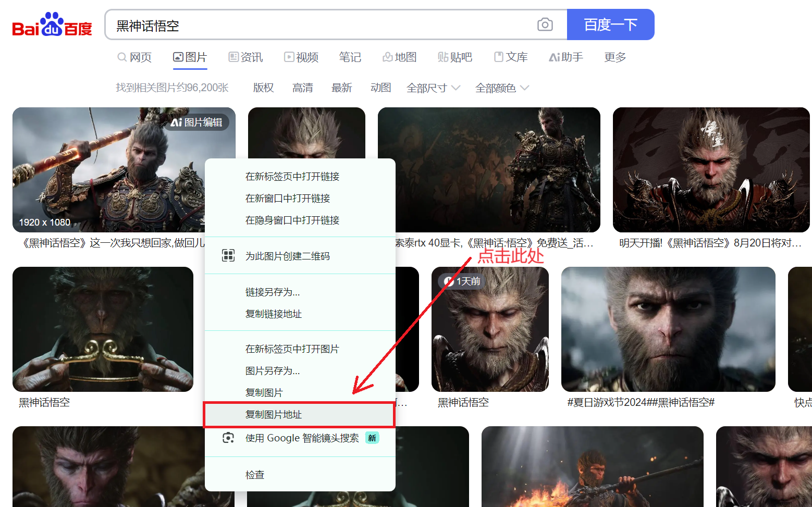Select 在隐身窗口中打开链接
Image resolution: width=812 pixels, height=507 pixels.
[300, 220]
